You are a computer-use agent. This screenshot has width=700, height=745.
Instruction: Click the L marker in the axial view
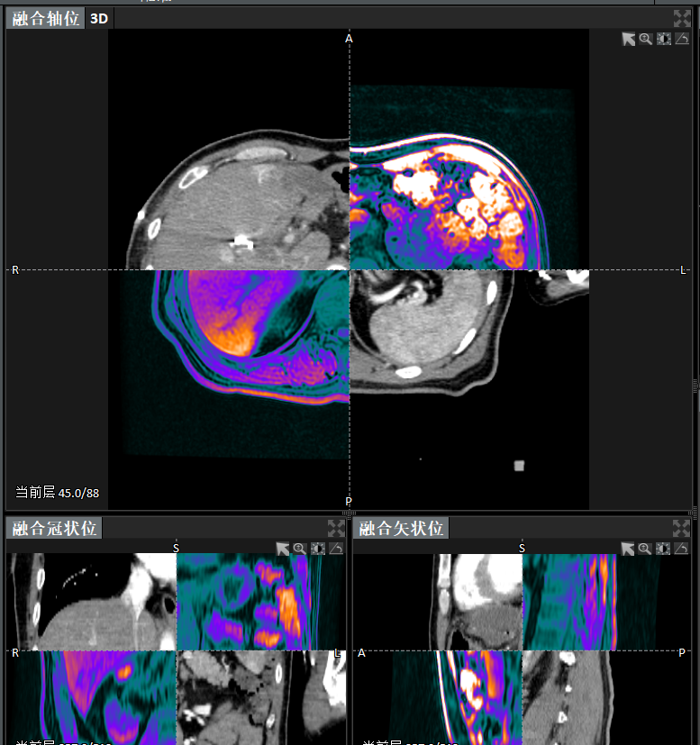[x=683, y=270]
